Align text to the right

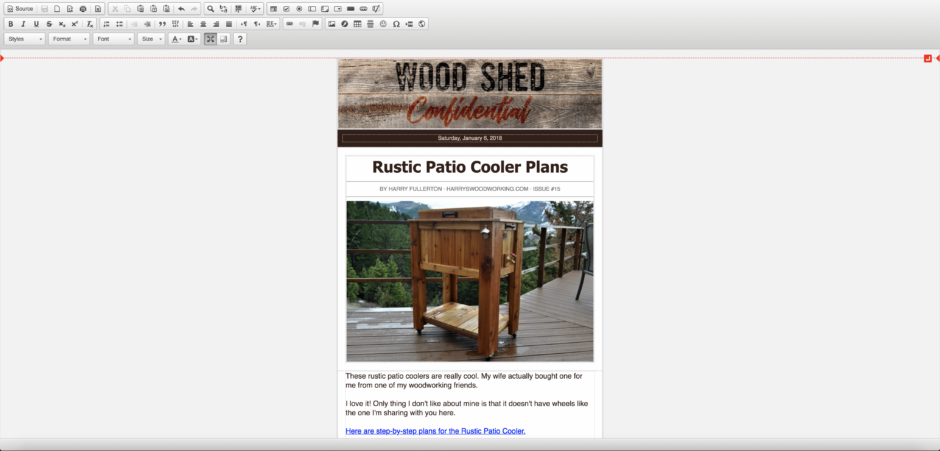(216, 24)
